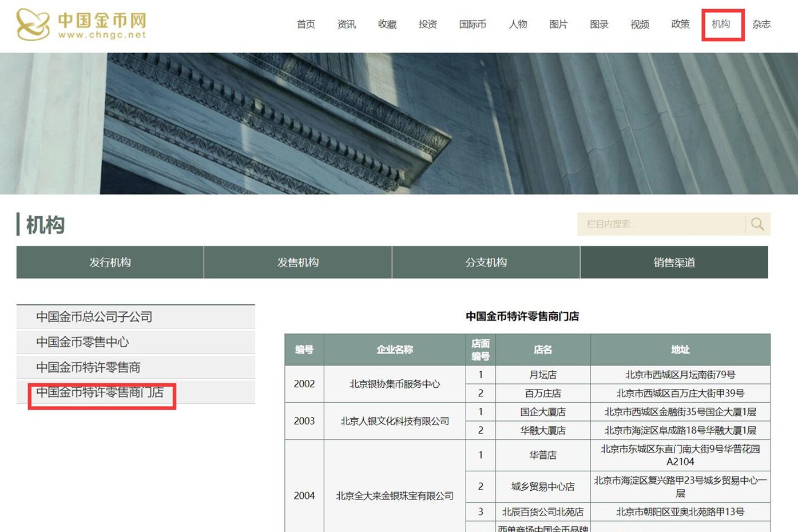Navigate to the 人物 page
Viewport: 798px width, 532px height.
pyautogui.click(x=517, y=25)
